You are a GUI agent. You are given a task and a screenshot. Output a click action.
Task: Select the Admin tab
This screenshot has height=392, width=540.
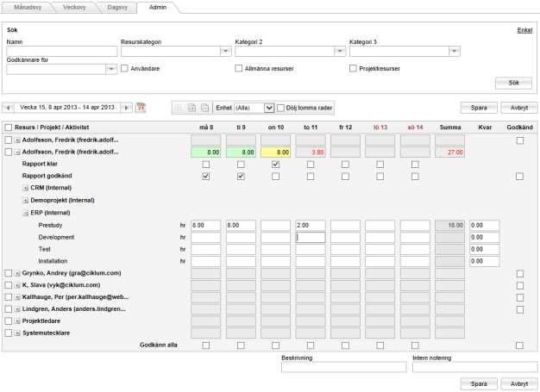click(x=158, y=7)
